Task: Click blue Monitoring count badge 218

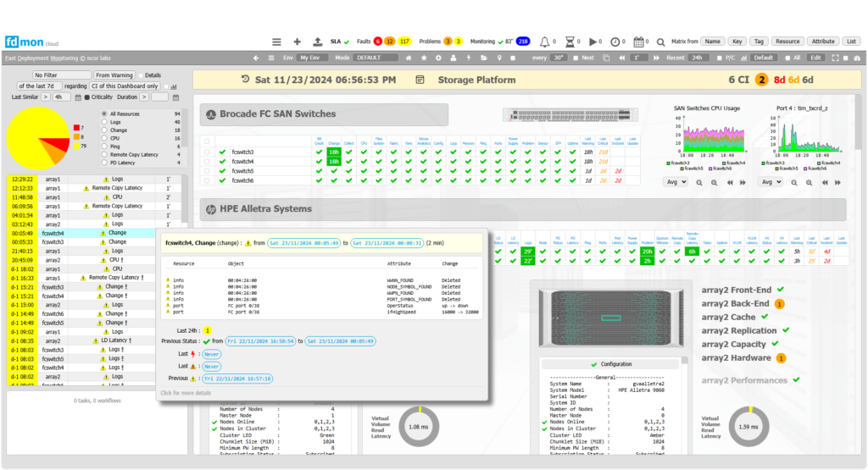Action: (x=522, y=41)
